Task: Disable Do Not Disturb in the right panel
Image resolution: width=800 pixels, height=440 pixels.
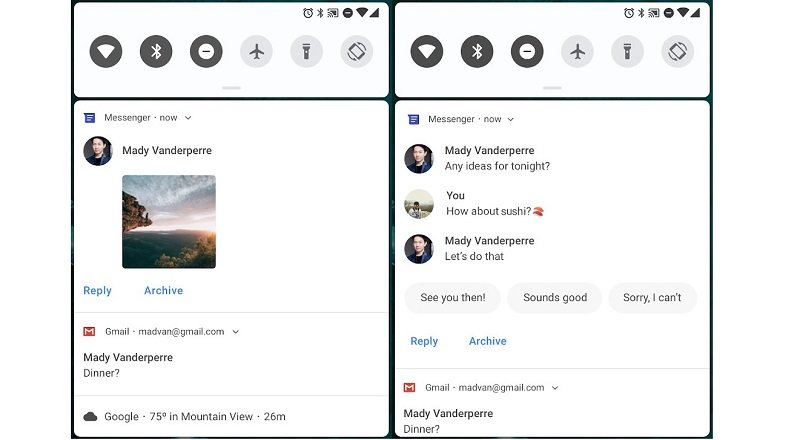Action: tap(527, 52)
